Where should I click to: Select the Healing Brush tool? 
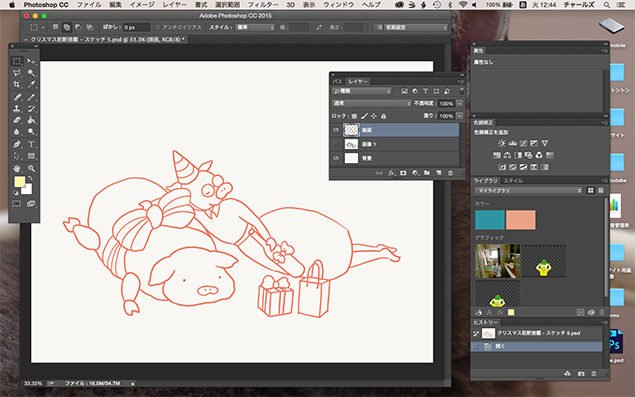tap(17, 97)
